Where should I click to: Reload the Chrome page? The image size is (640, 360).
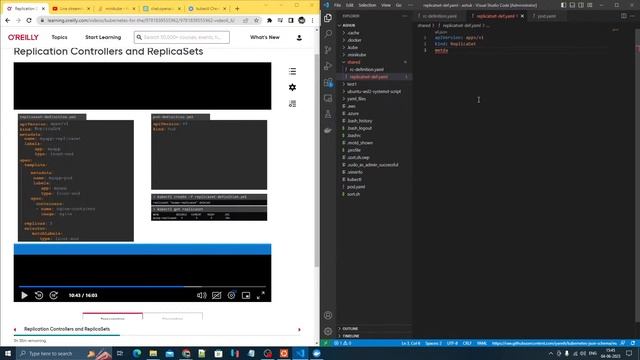[x=29, y=20]
